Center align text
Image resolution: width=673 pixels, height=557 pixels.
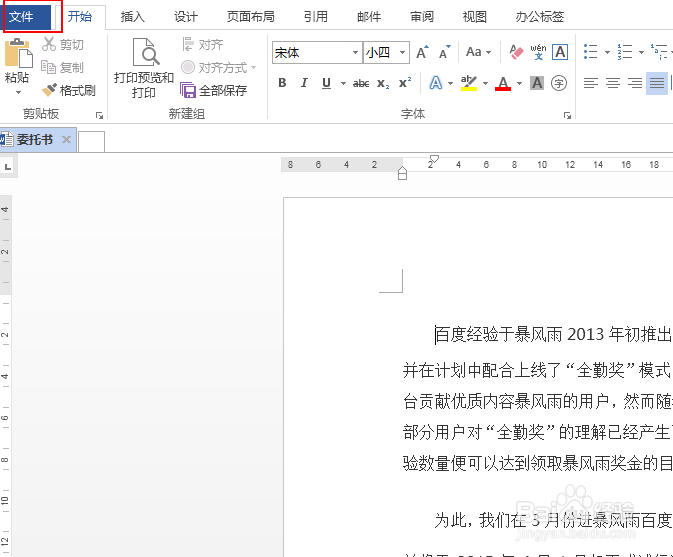[x=613, y=83]
